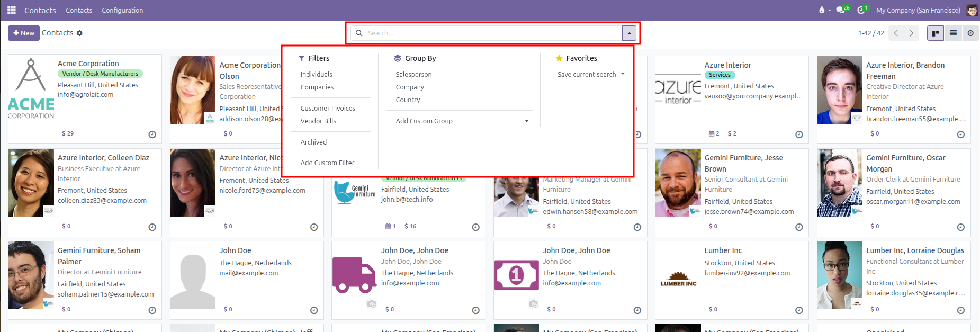The image size is (980, 332).
Task: Go to the previous page of contacts
Action: tap(896, 33)
